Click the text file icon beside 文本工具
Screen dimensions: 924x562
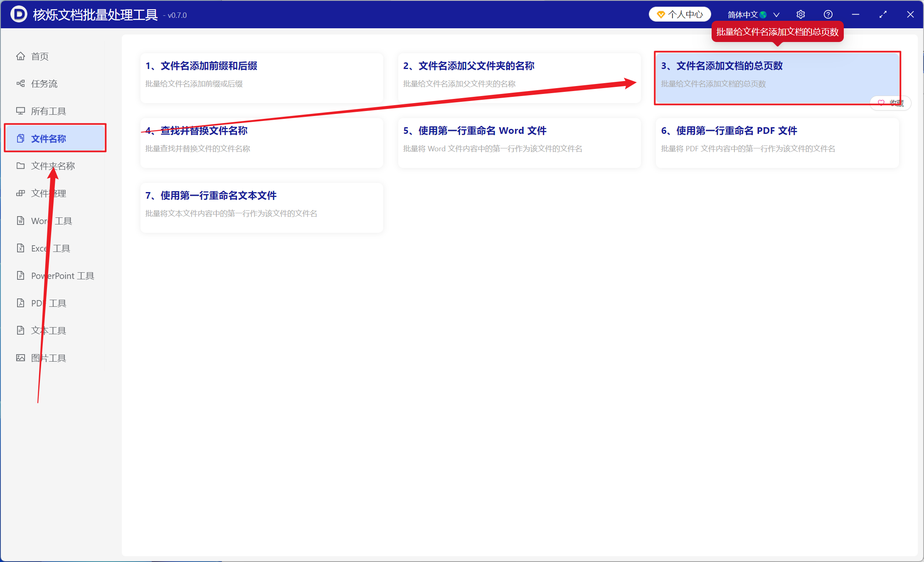(20, 330)
